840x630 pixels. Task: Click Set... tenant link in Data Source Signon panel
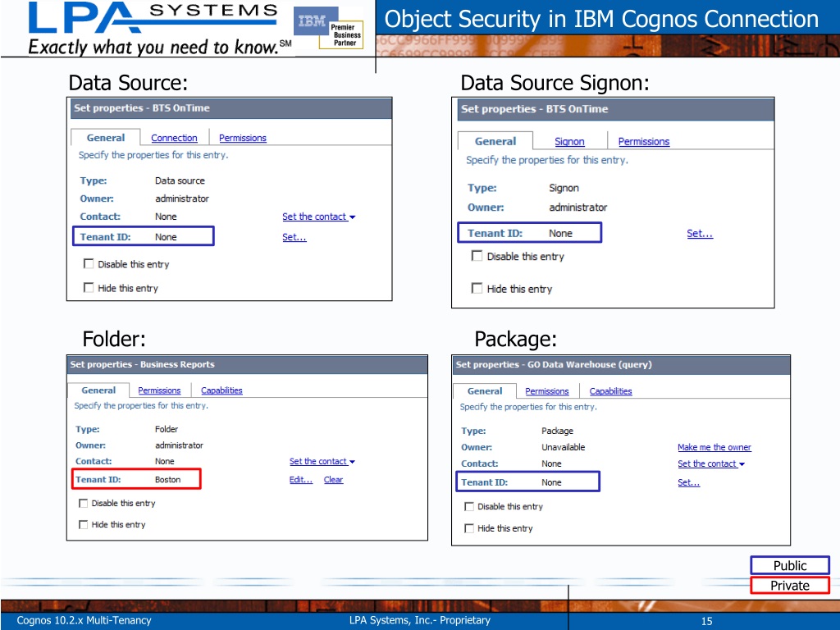700,233
